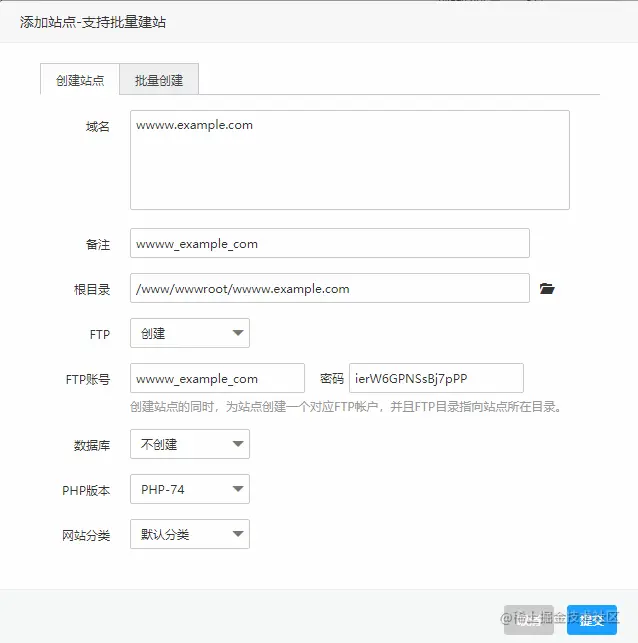Focus the 备注 input field

click(330, 243)
